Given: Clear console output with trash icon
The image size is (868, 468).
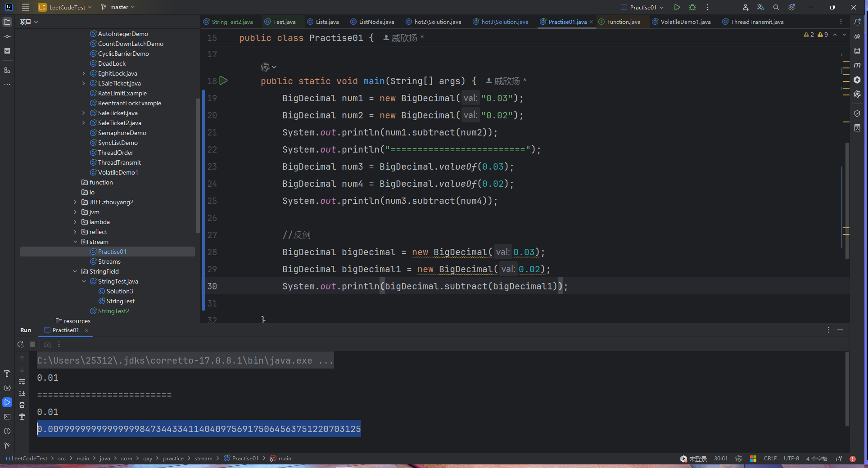Looking at the screenshot, I should (x=22, y=417).
